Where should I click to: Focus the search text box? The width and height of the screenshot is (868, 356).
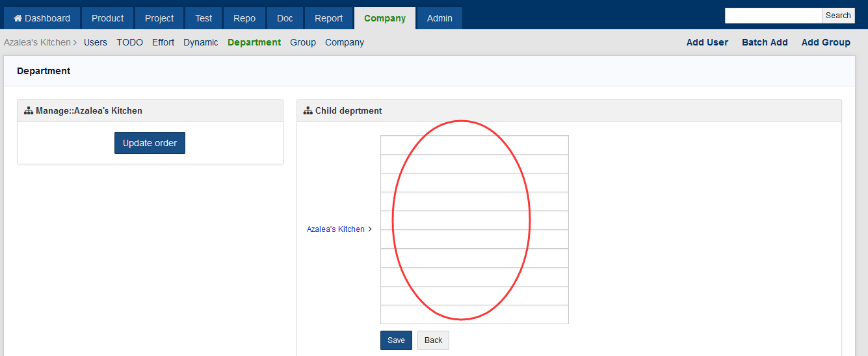[773, 16]
